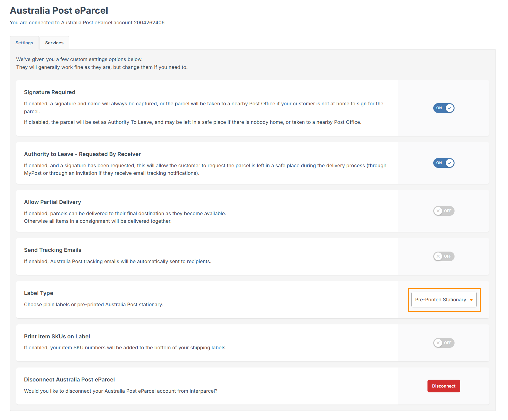Enable Allow Partial Delivery toggle

coord(444,211)
